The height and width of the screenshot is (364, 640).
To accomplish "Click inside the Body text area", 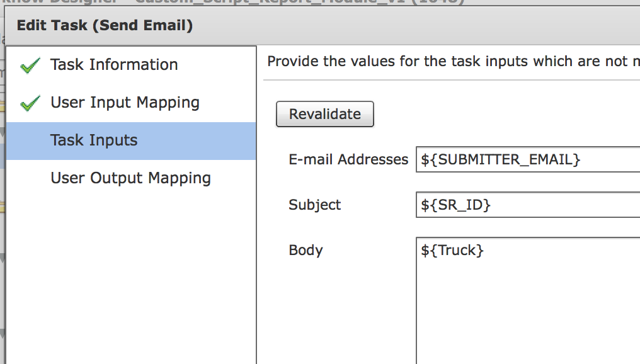I will click(528, 300).
